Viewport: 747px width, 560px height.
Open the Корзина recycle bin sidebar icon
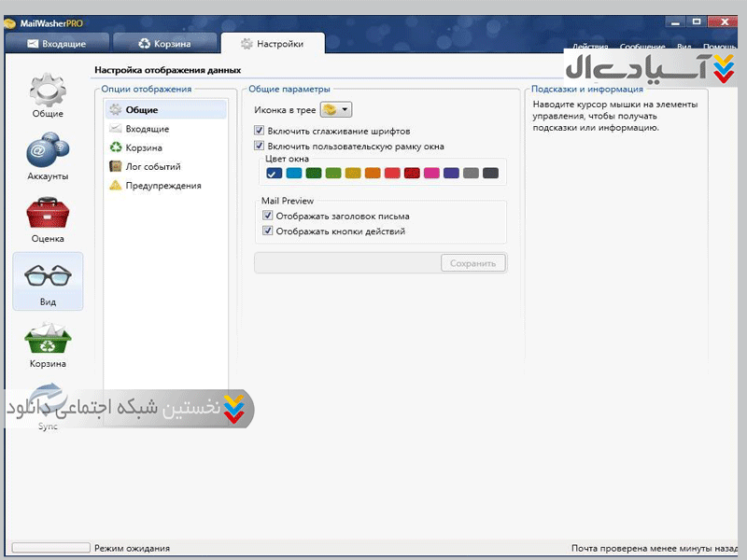pyautogui.click(x=47, y=343)
